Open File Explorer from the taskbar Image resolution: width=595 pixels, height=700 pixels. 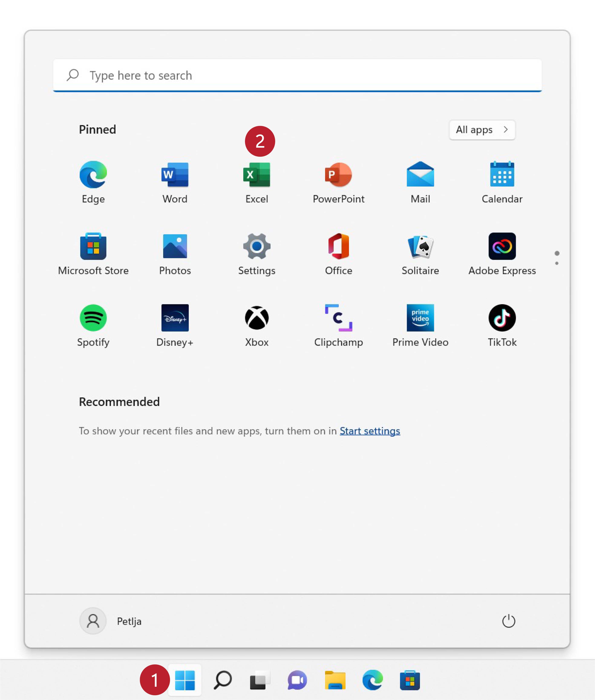[x=335, y=680]
